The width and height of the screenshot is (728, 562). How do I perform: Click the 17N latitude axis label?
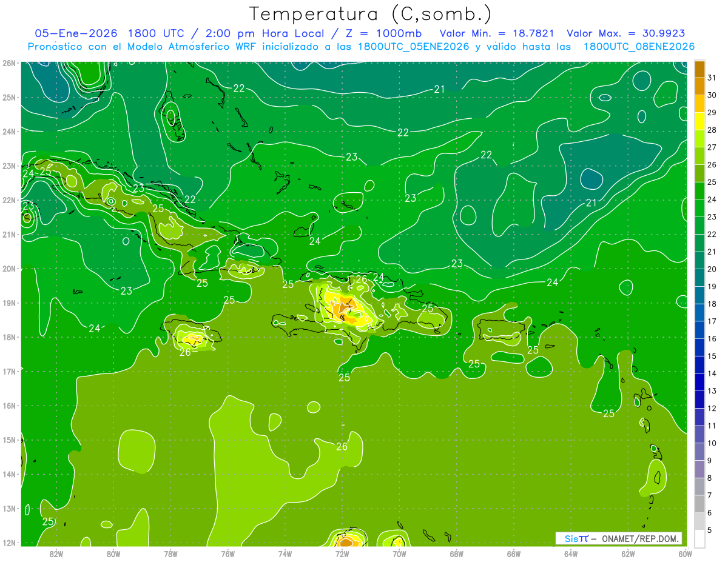(x=8, y=371)
